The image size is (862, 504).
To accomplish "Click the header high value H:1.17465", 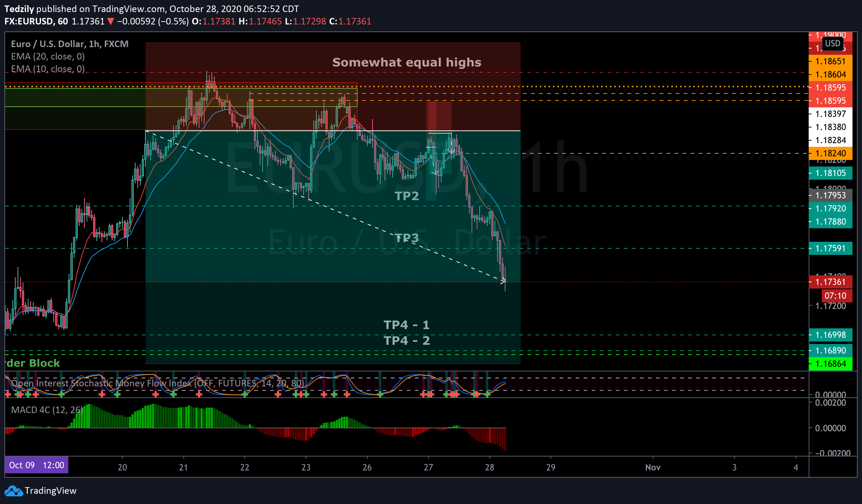I will coord(260,22).
